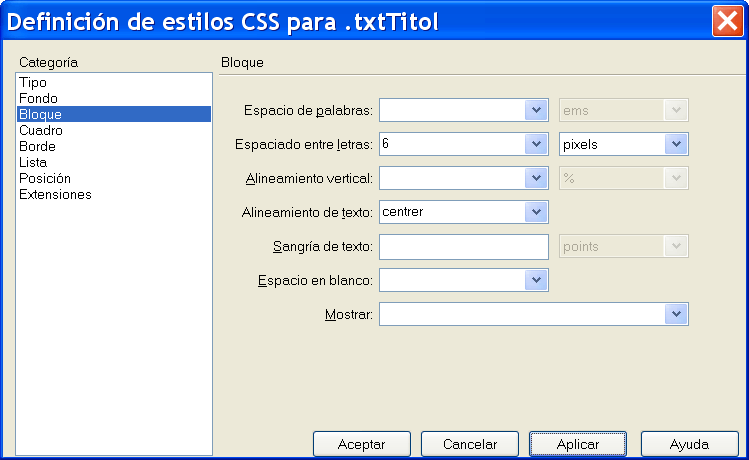The image size is (749, 460).
Task: Expand the Espacio en blanco dropdown
Action: (x=536, y=280)
